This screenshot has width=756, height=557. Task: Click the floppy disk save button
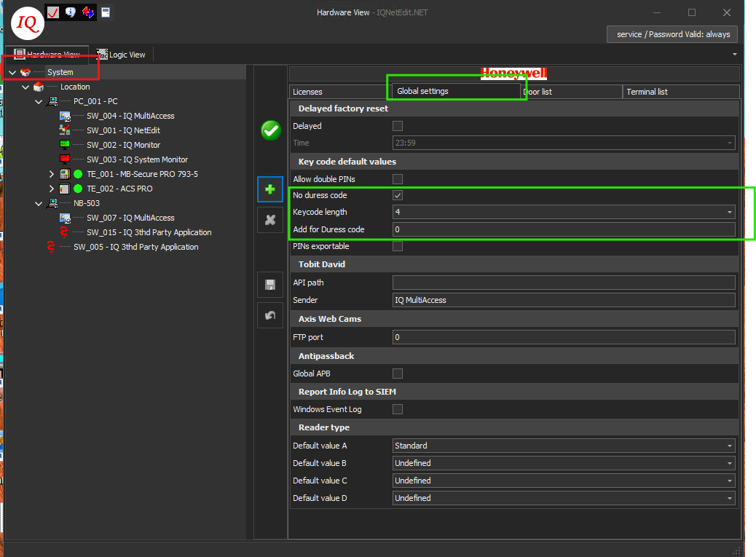pos(270,285)
